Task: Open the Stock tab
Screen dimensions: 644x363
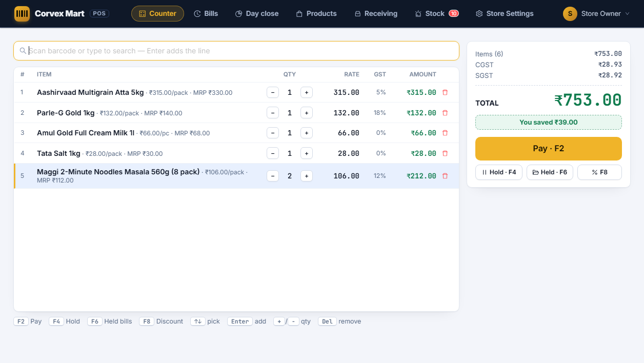Action: coord(437,13)
